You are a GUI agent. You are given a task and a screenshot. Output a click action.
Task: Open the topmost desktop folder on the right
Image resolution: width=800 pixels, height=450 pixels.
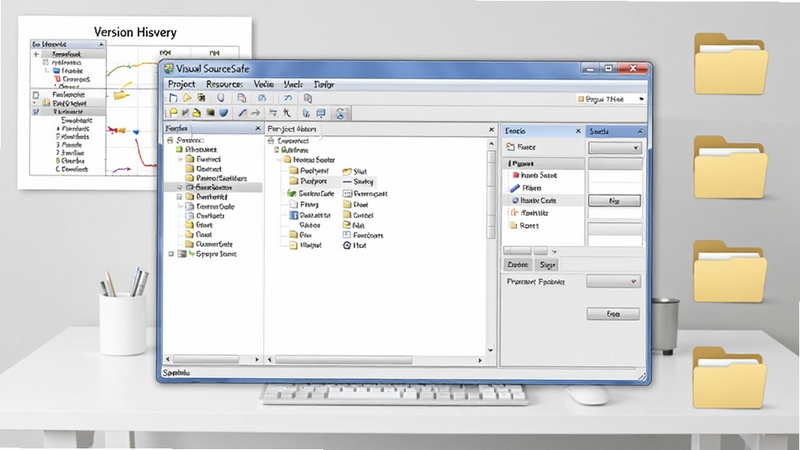tap(731, 64)
